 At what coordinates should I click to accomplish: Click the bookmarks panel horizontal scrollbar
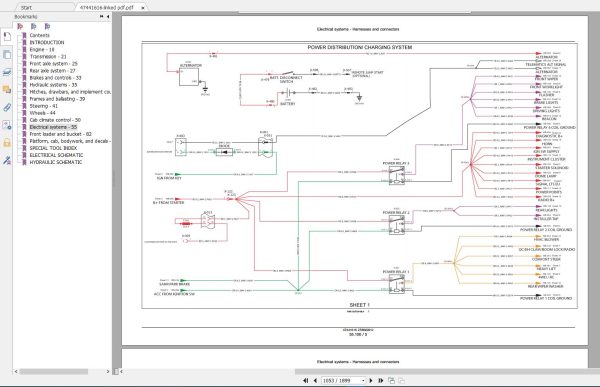[54, 371]
